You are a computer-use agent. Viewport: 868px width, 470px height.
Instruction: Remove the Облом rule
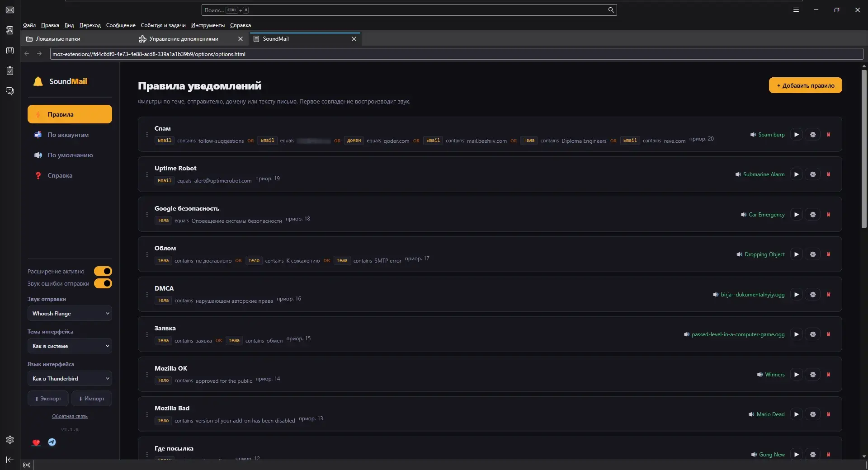(828, 254)
